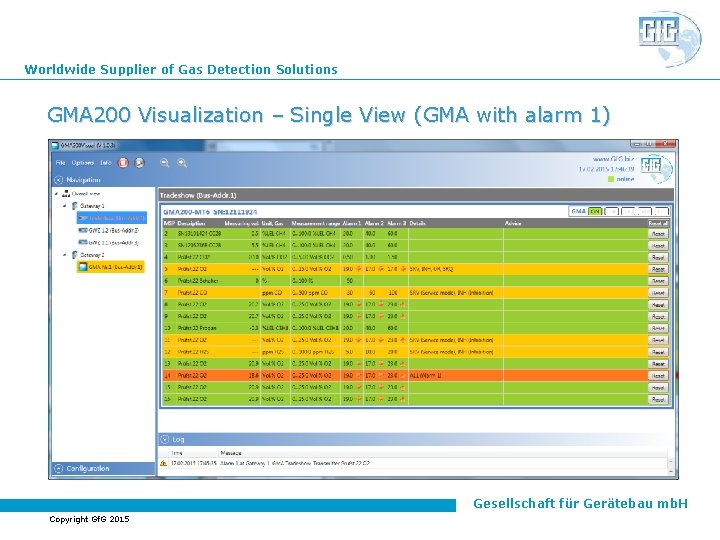This screenshot has width=720, height=540.
Task: Click alarm 3 arrow icon in row 11
Action: point(403,340)
